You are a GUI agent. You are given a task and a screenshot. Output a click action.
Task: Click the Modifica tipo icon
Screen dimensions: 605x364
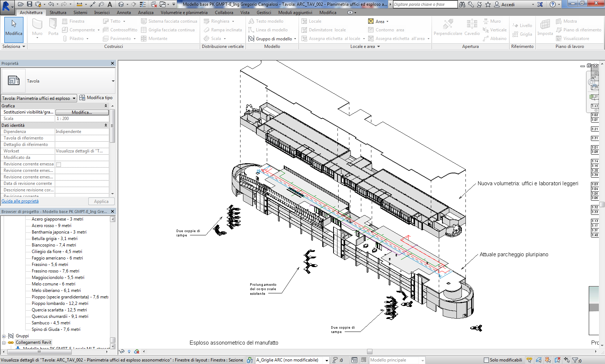point(82,98)
